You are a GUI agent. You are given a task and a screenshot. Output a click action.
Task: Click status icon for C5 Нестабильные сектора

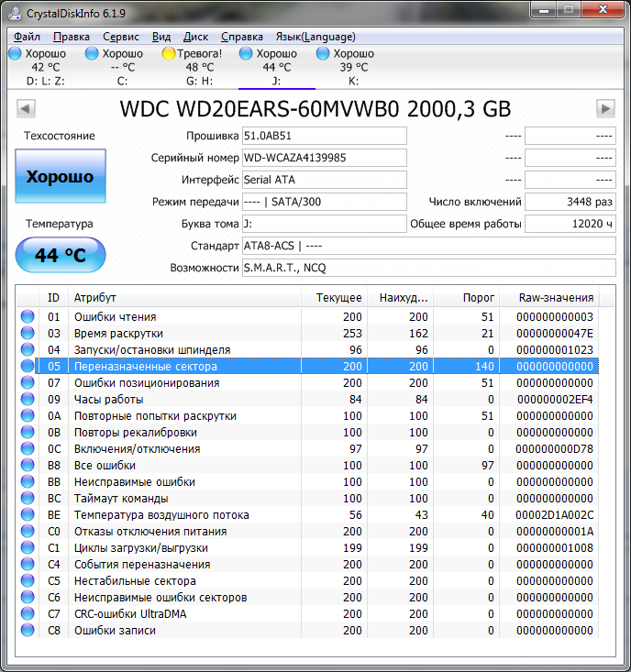tap(28, 580)
